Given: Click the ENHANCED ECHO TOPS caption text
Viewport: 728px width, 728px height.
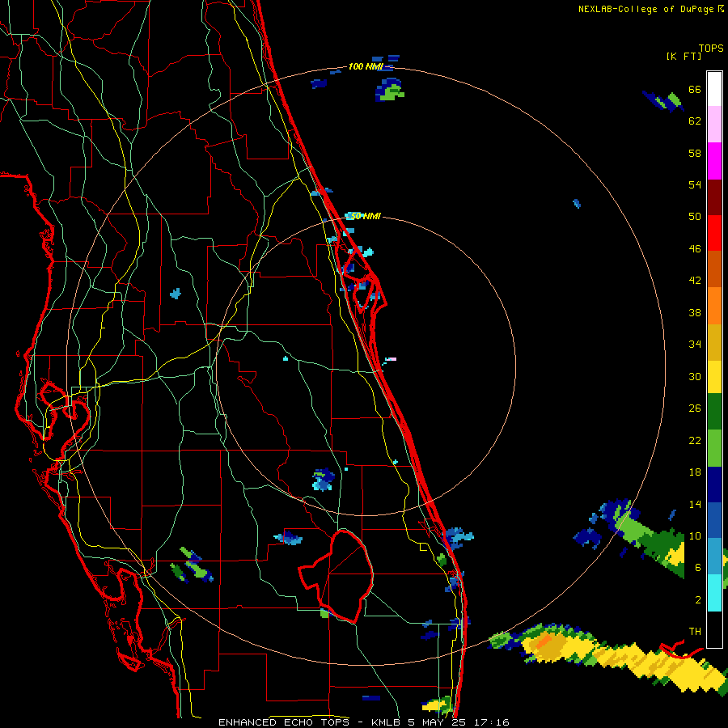Looking at the screenshot, I should (285, 722).
